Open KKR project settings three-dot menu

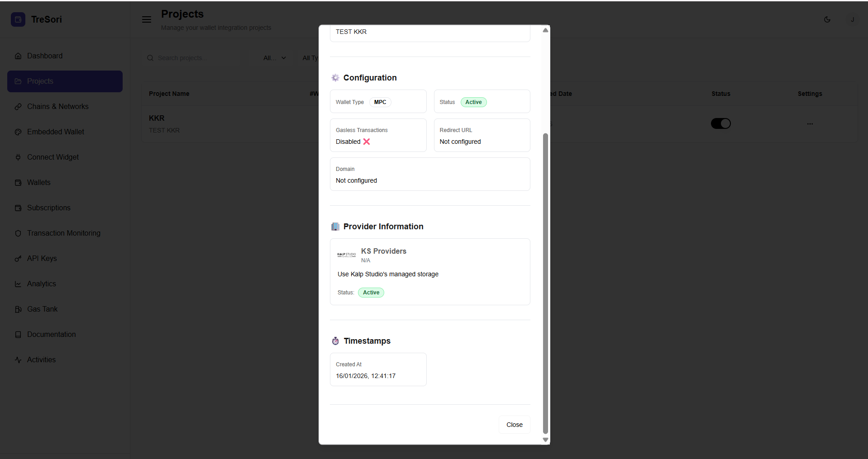[x=810, y=123]
